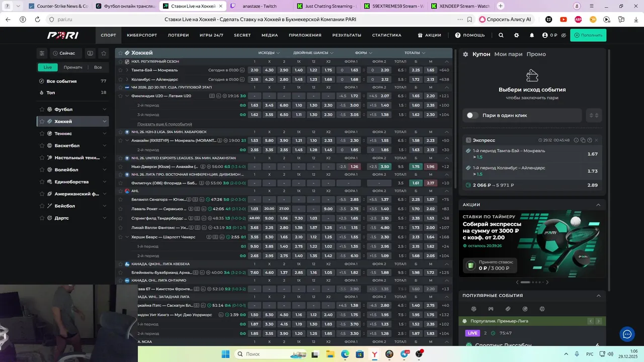Go to next promo banner slide arrow

pos(547,282)
